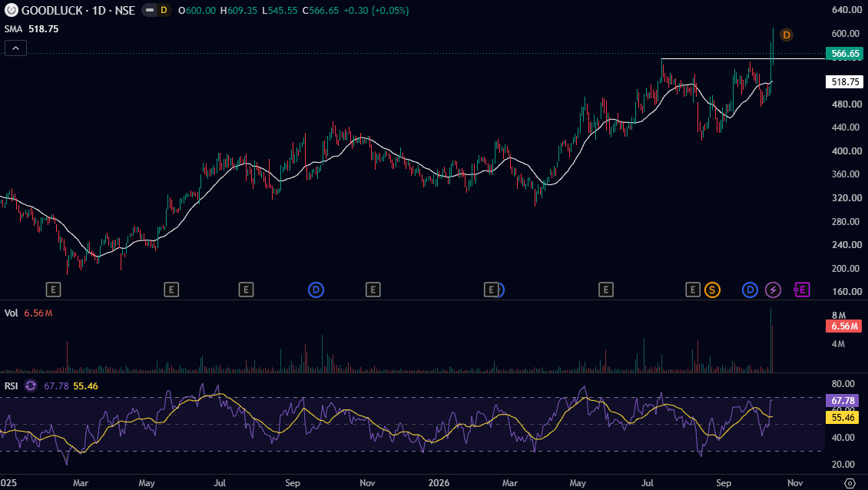Open the blue D dividend marker near November 2025

(316, 290)
